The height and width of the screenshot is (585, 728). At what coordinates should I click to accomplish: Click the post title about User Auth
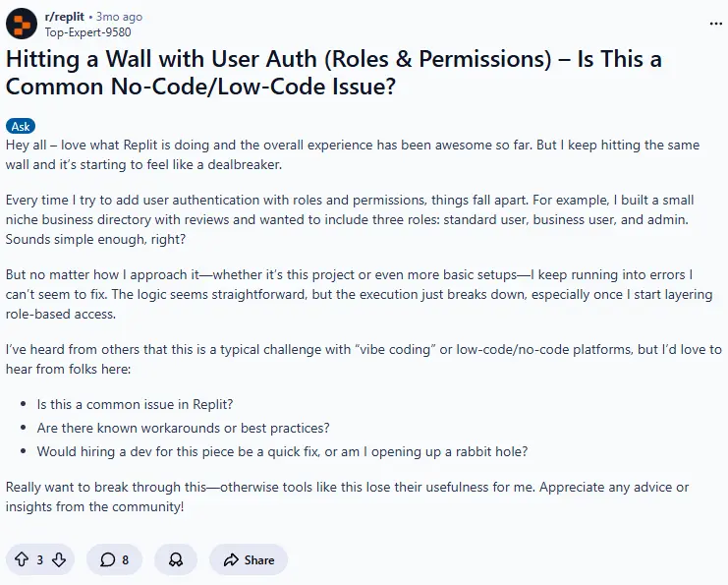pyautogui.click(x=334, y=72)
